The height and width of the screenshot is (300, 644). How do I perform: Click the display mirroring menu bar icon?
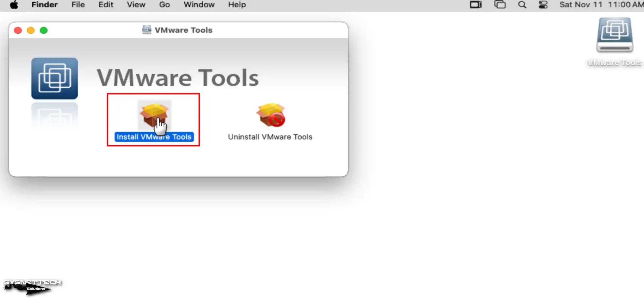point(475,5)
